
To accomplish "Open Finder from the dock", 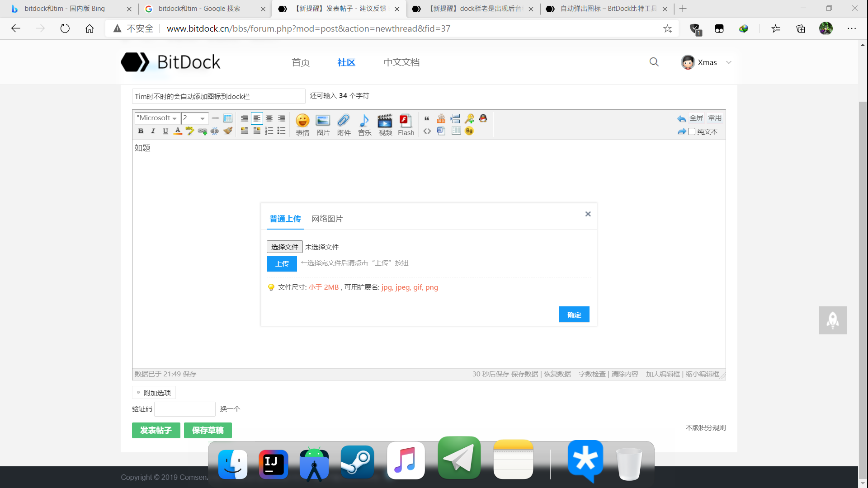I will click(x=233, y=464).
